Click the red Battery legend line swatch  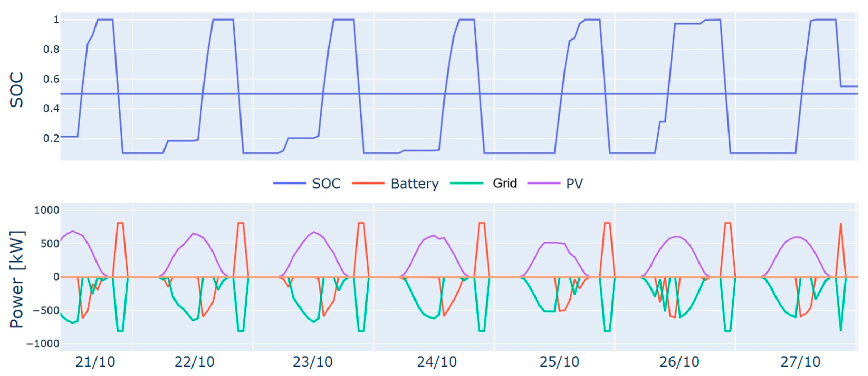pyautogui.click(x=368, y=183)
